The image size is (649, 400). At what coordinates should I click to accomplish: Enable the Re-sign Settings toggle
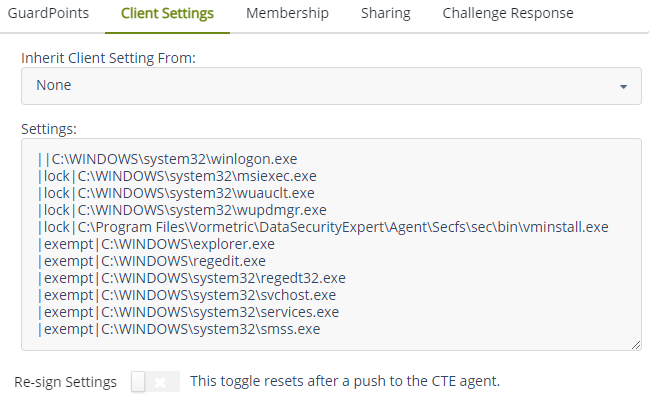[x=155, y=381]
